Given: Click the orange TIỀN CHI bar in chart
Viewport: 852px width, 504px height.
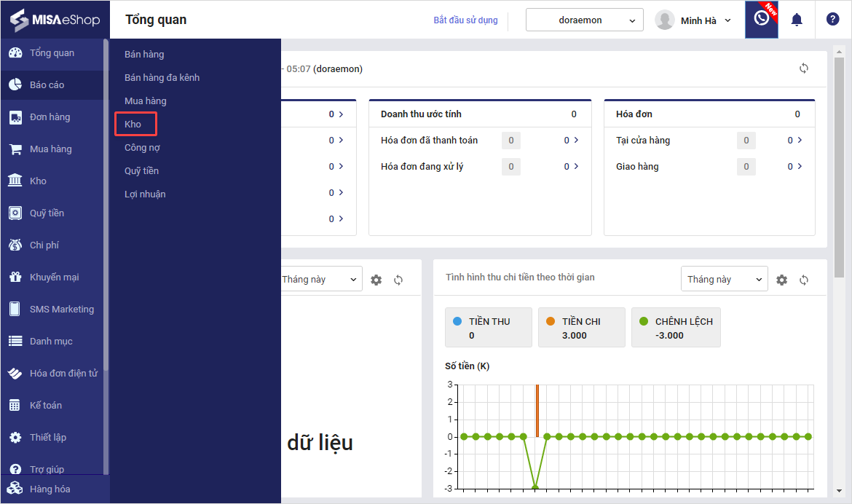Looking at the screenshot, I should pos(537,411).
